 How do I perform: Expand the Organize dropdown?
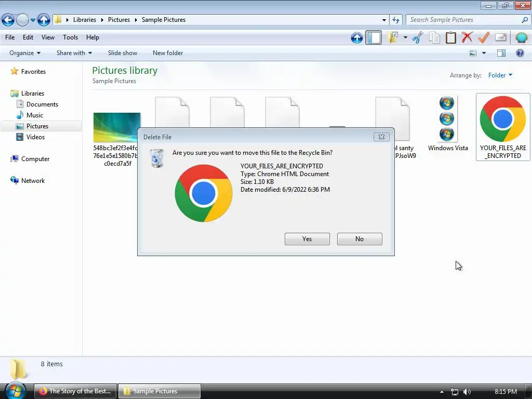(25, 53)
